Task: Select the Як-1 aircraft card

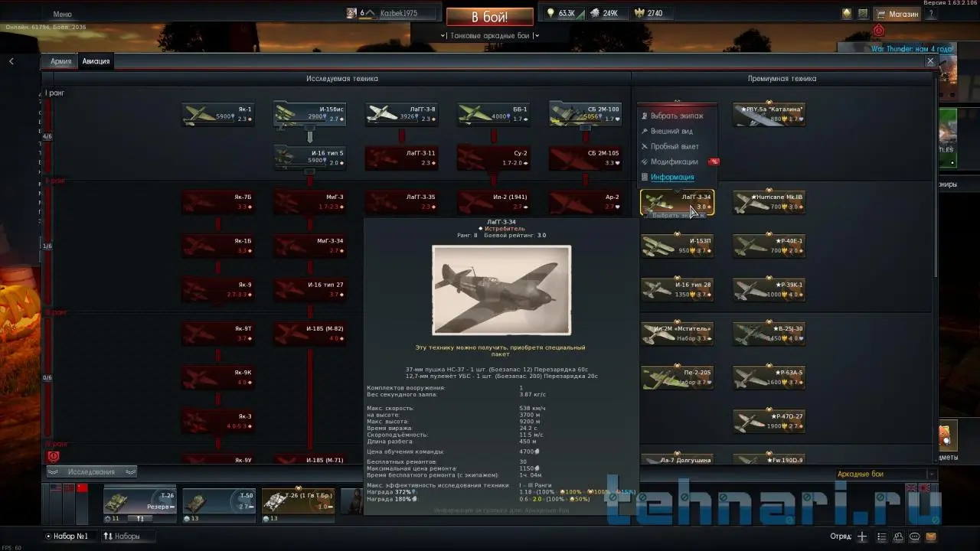Action: tap(218, 114)
